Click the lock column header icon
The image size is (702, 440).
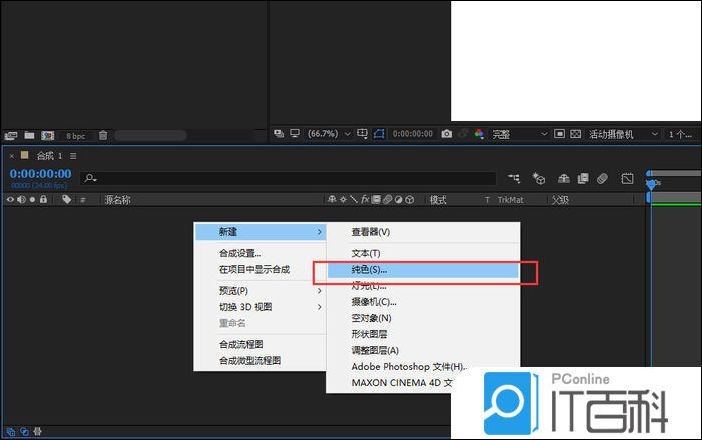coord(43,199)
